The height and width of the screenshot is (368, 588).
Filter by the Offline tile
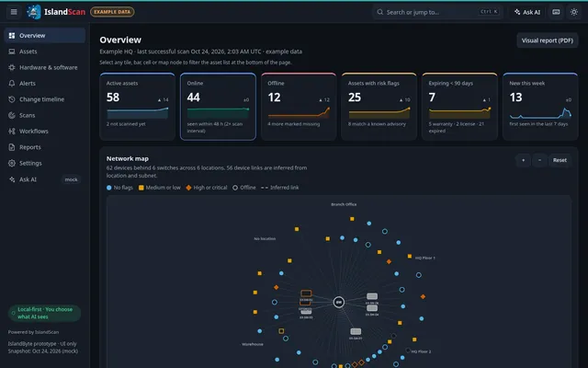[299, 107]
